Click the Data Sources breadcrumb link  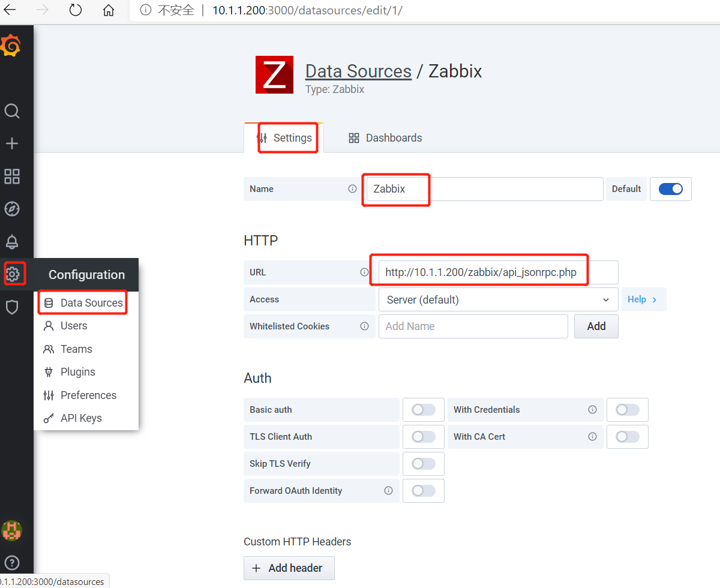(358, 71)
